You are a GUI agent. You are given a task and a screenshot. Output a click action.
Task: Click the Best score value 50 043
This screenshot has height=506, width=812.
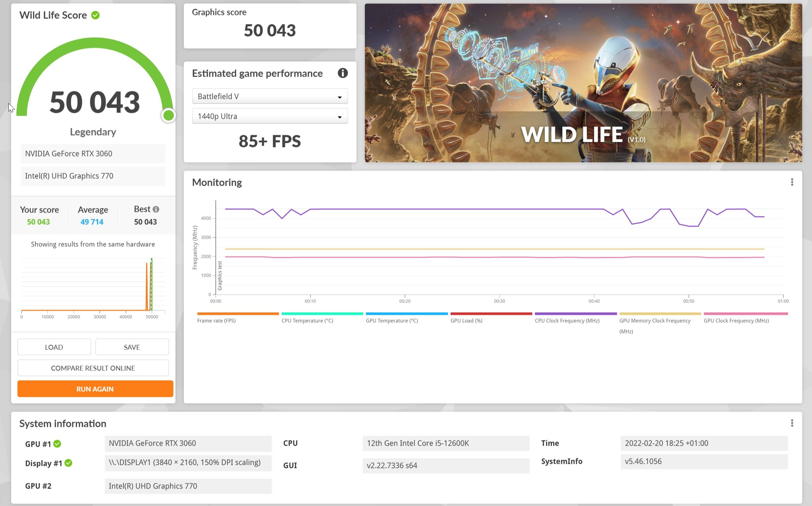click(x=145, y=222)
